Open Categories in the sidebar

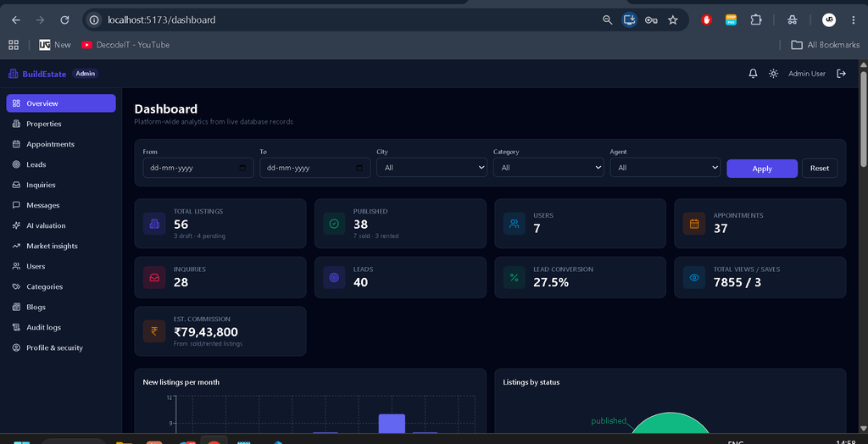click(x=61, y=286)
